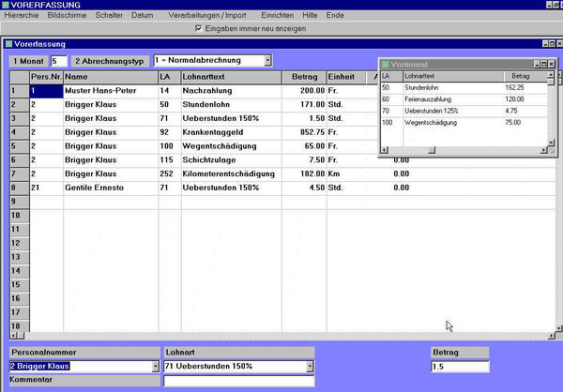Open the Schalter menu
The width and height of the screenshot is (563, 392).
pyautogui.click(x=109, y=15)
